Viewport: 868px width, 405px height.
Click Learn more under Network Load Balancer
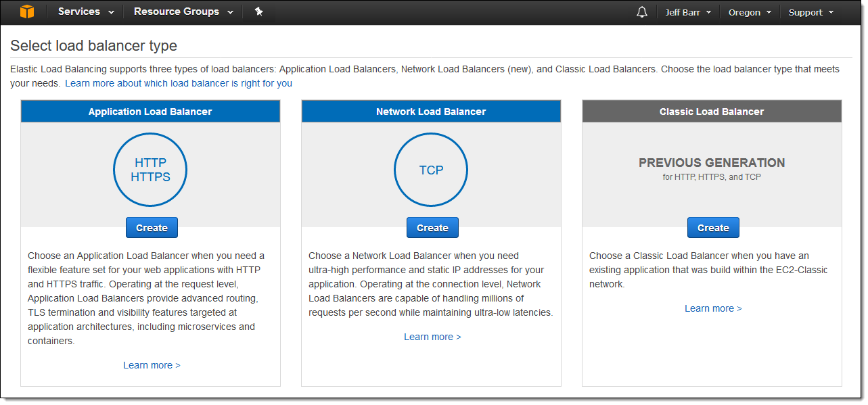click(432, 336)
